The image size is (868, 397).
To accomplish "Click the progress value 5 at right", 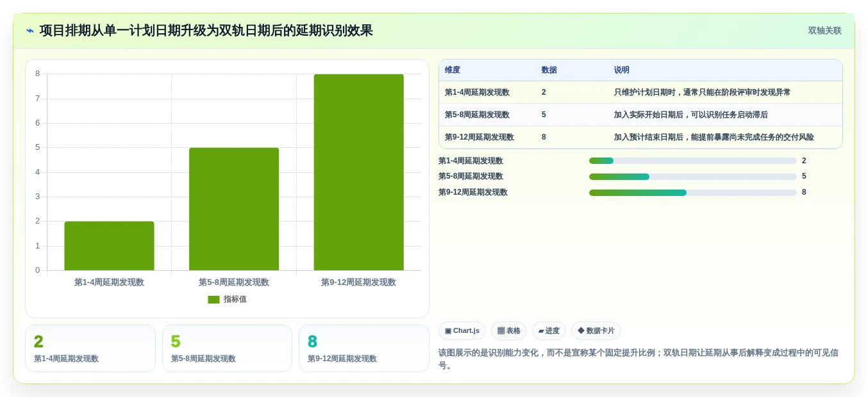I will [804, 176].
